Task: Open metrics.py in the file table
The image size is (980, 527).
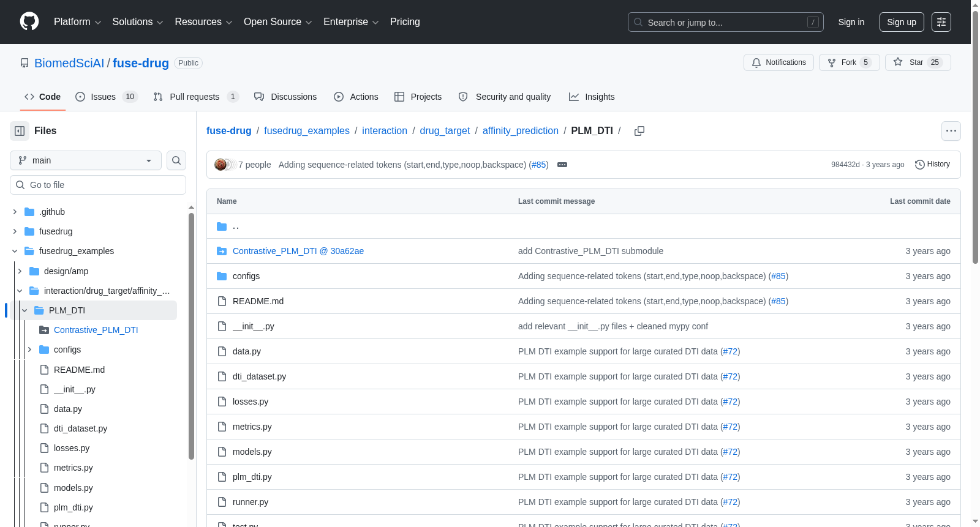Action: [252, 427]
